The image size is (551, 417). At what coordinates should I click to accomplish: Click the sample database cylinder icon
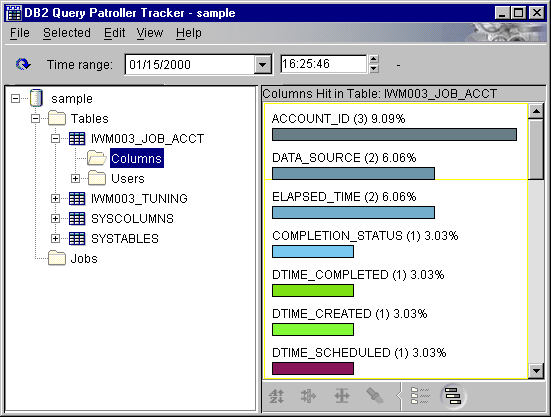(x=36, y=98)
